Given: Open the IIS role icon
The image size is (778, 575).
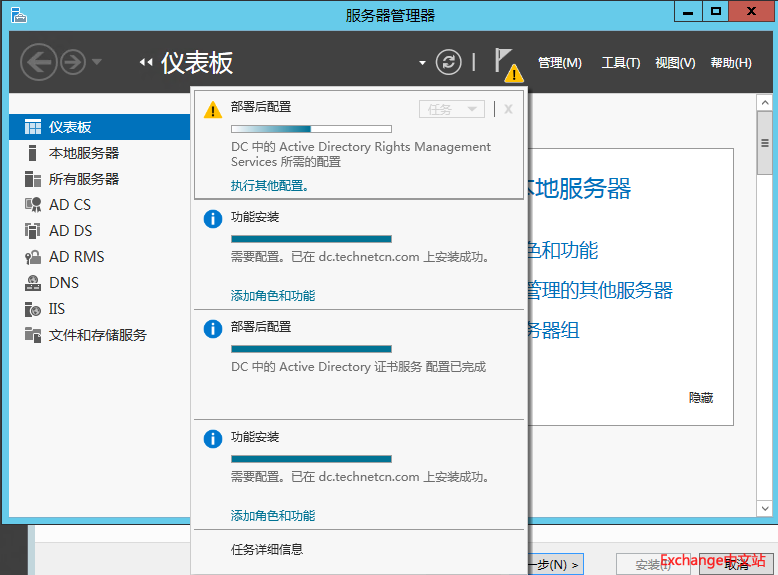Looking at the screenshot, I should [32, 309].
